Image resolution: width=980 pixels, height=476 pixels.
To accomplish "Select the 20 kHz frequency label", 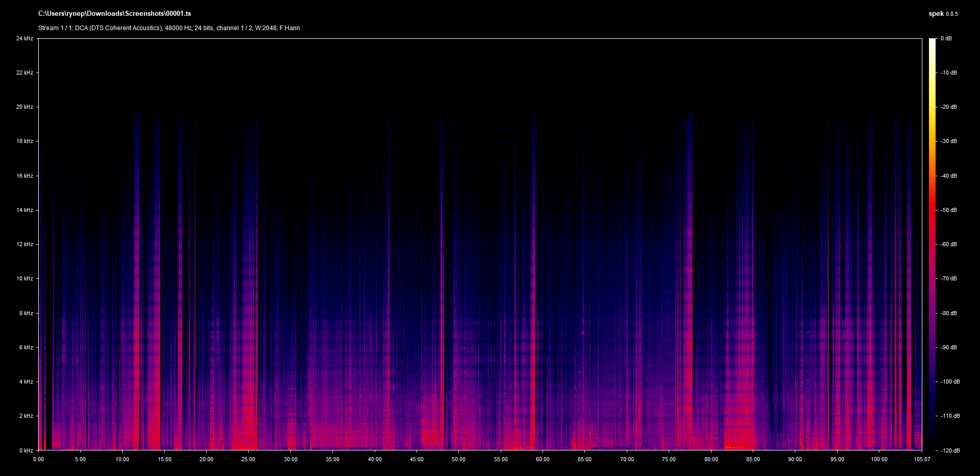I will pos(24,107).
